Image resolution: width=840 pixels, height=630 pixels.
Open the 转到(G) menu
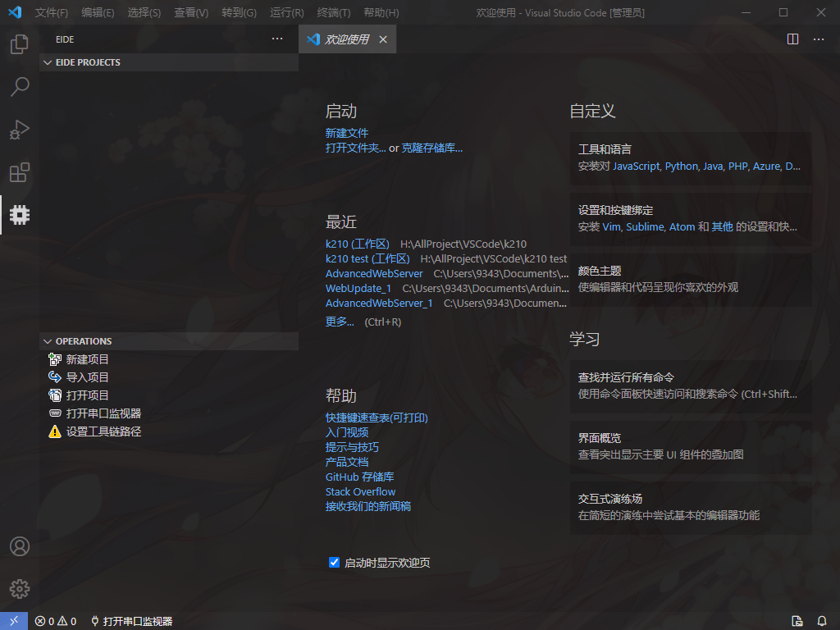(239, 12)
